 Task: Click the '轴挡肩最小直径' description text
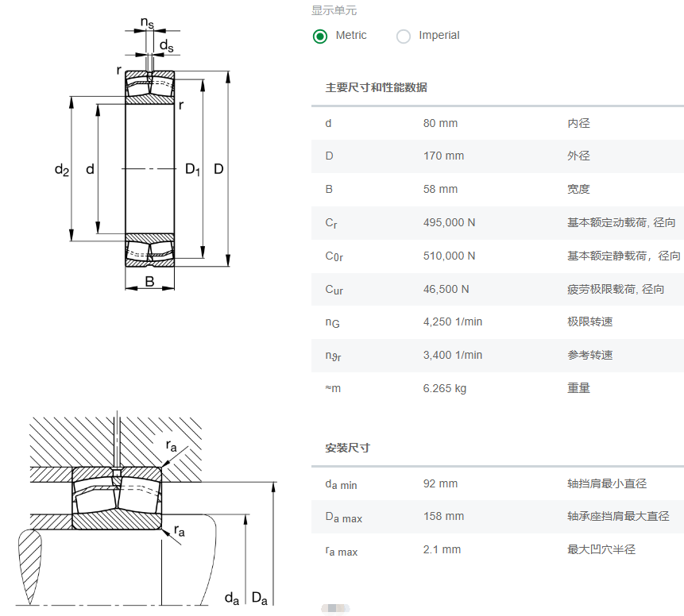[607, 483]
